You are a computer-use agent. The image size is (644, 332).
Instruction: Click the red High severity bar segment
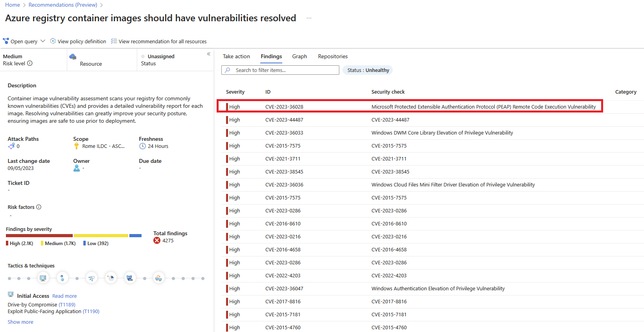(39, 236)
